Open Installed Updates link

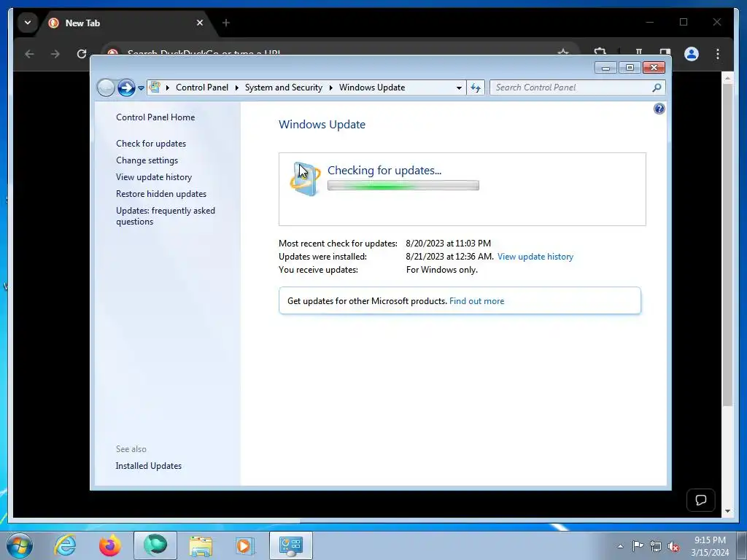[x=149, y=466]
